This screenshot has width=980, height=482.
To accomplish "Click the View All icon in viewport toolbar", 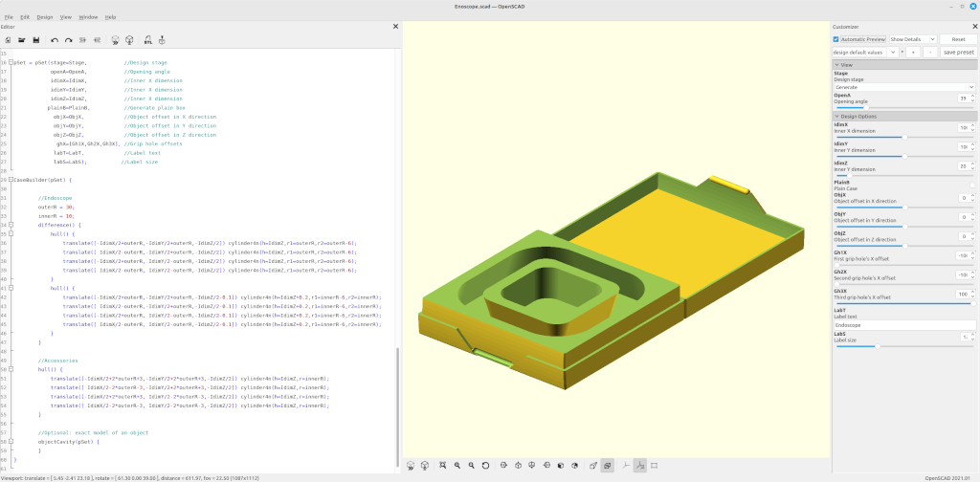I will [443, 465].
